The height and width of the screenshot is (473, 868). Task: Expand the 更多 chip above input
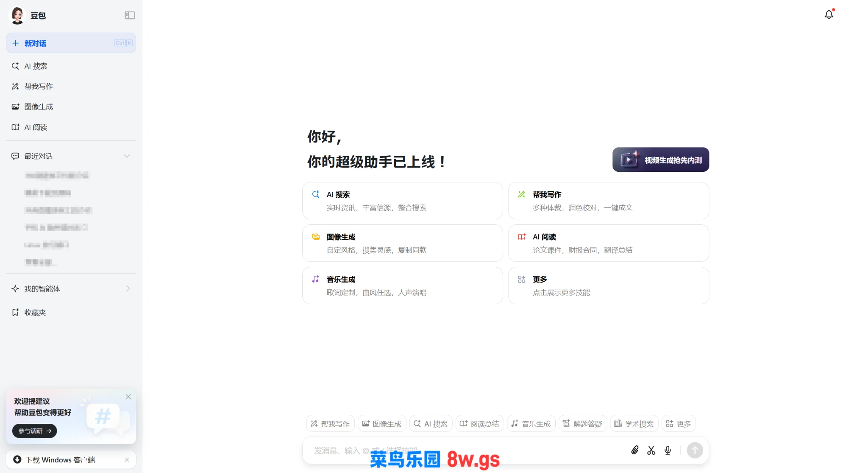[679, 423]
